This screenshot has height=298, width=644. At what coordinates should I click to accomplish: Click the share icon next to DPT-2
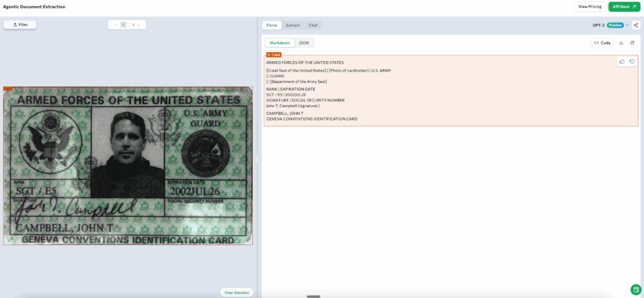click(x=635, y=25)
